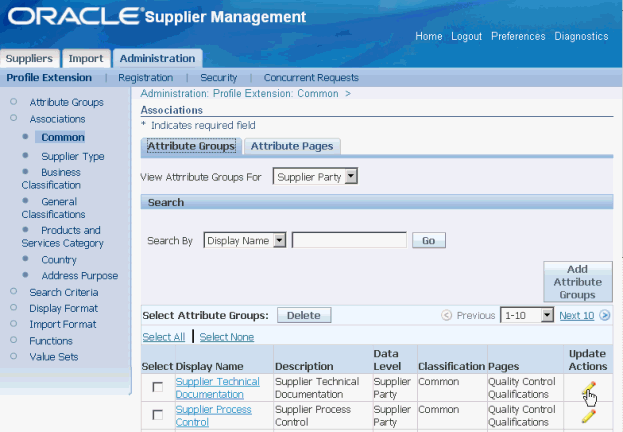Select Supplier Type in the sidebar
623x432 pixels.
[x=73, y=156]
